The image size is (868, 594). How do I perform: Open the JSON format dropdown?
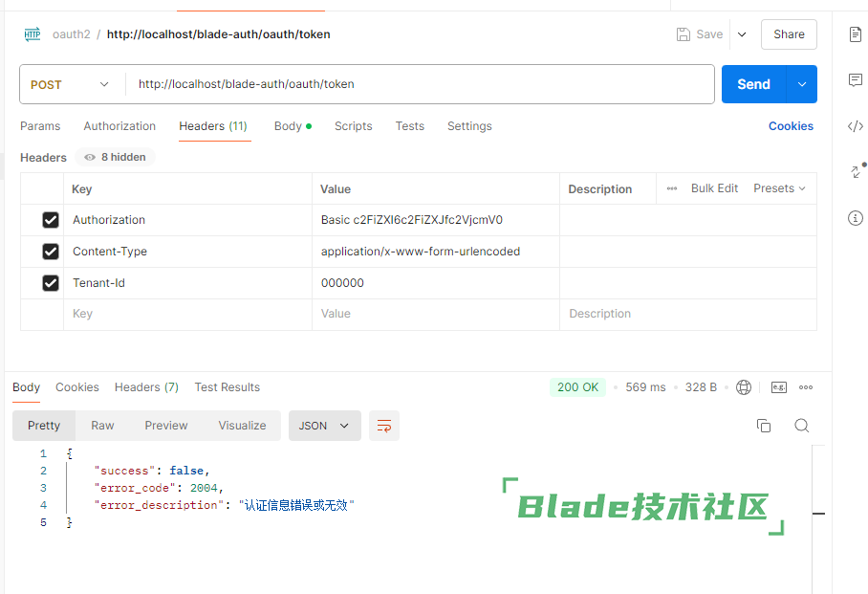tap(325, 426)
